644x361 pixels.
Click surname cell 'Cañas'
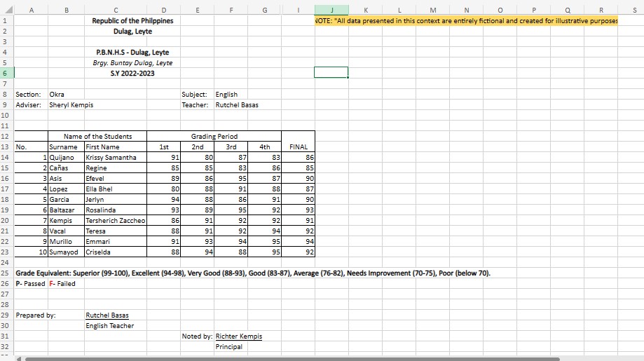coord(66,168)
